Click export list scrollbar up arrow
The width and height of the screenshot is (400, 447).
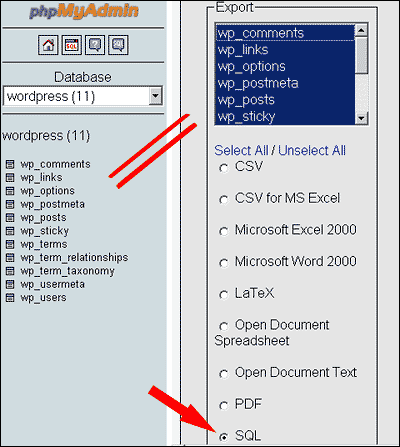(x=361, y=31)
